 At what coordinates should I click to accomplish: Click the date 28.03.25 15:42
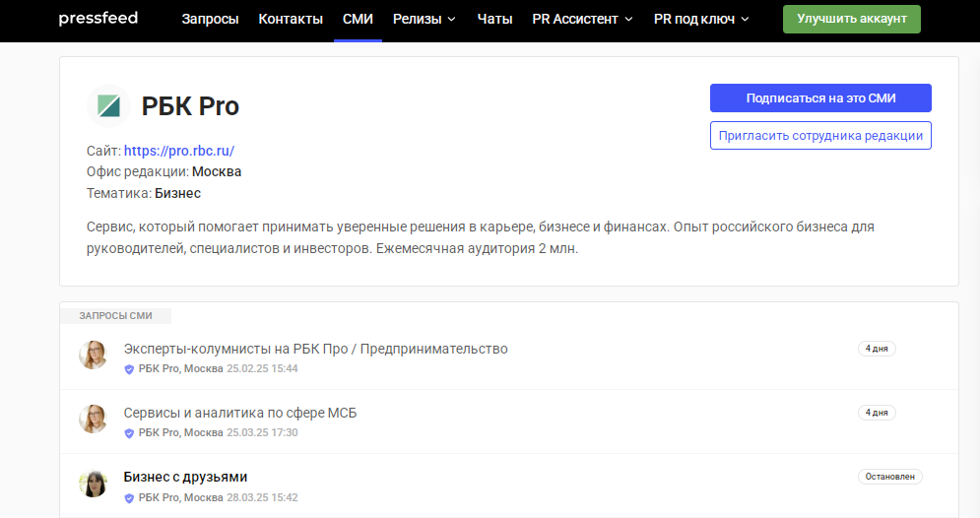pos(262,498)
